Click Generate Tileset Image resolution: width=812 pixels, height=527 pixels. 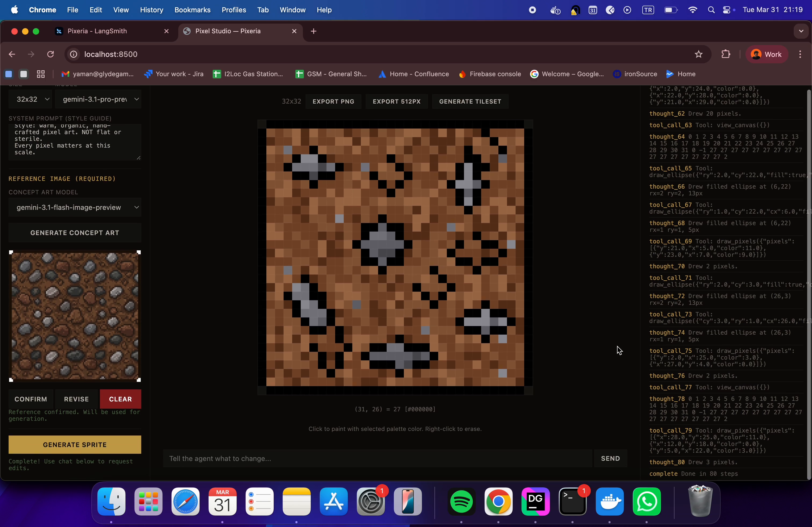(x=470, y=101)
